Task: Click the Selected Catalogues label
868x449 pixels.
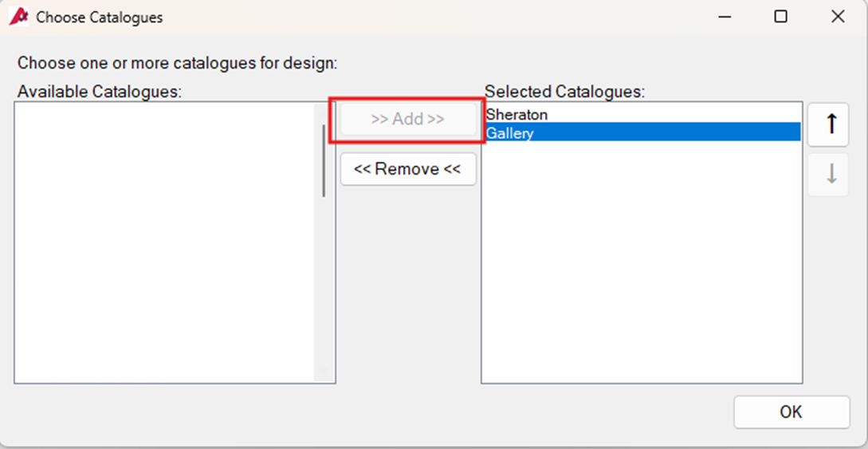Action: [x=564, y=91]
